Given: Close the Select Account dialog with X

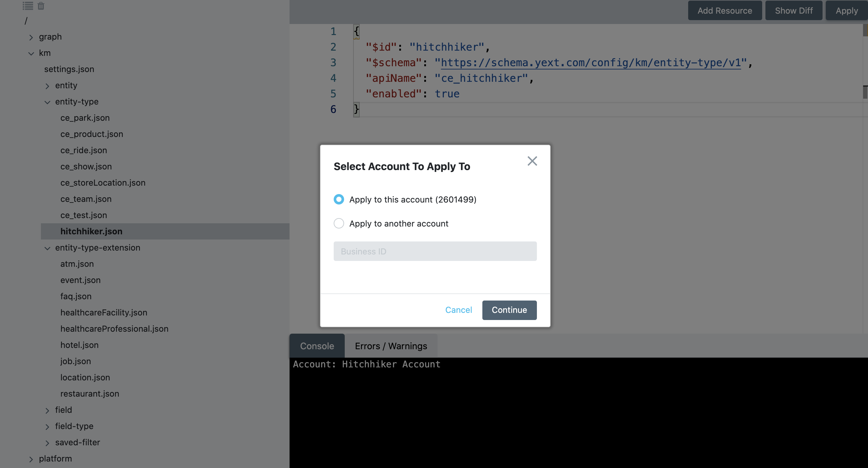Looking at the screenshot, I should 532,161.
